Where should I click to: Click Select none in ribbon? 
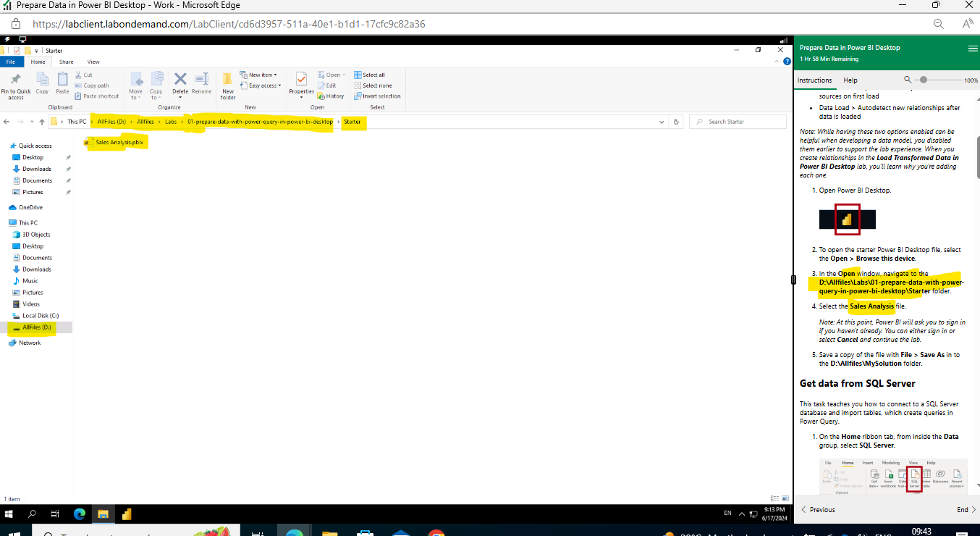tap(373, 85)
